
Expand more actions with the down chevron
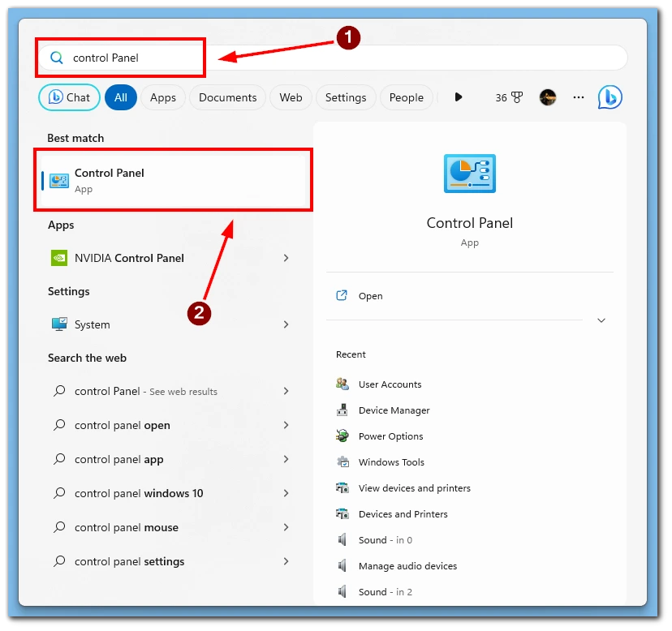(x=601, y=320)
